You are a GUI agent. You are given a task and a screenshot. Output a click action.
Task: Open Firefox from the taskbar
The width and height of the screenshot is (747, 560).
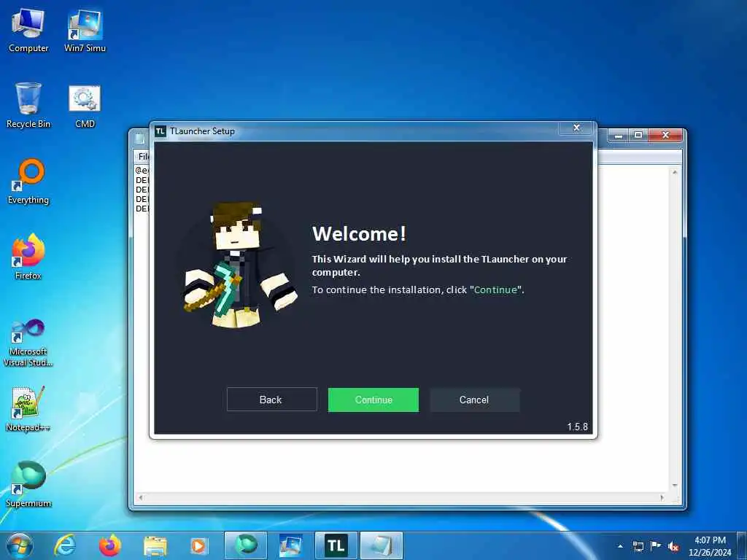(109, 545)
